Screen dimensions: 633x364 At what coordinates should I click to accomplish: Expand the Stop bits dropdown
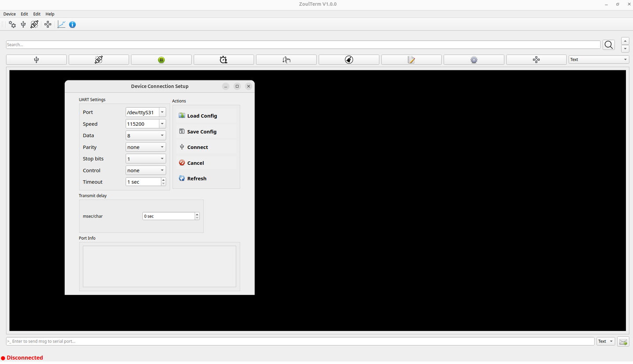point(146,159)
